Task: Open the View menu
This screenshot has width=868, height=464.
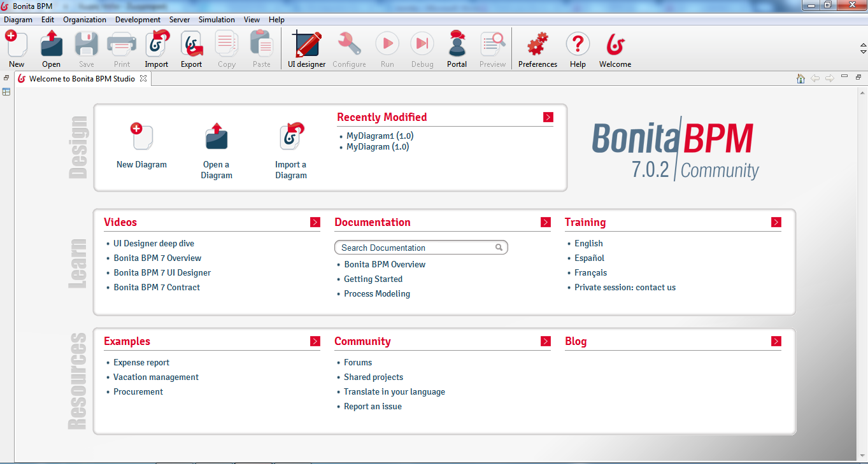Action: coord(252,20)
